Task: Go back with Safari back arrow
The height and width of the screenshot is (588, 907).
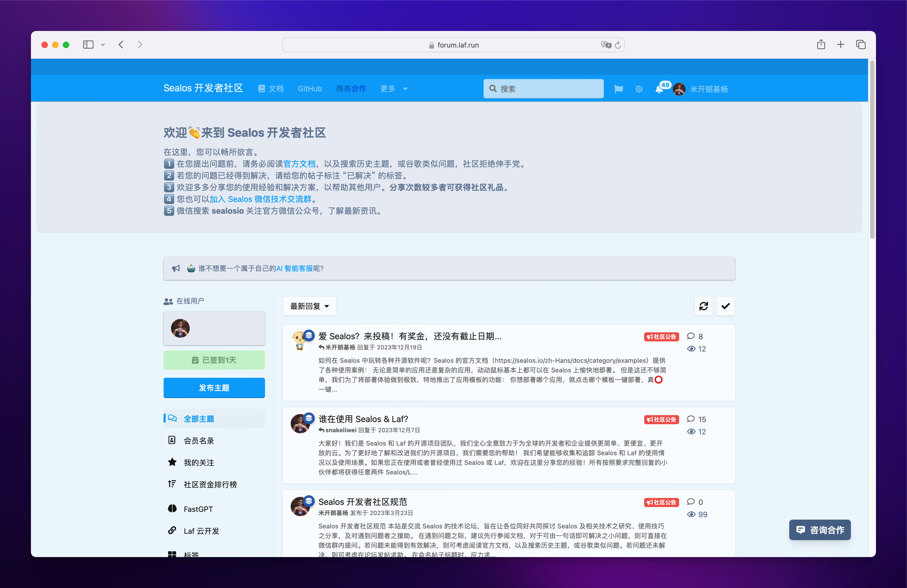Action: pos(121,45)
